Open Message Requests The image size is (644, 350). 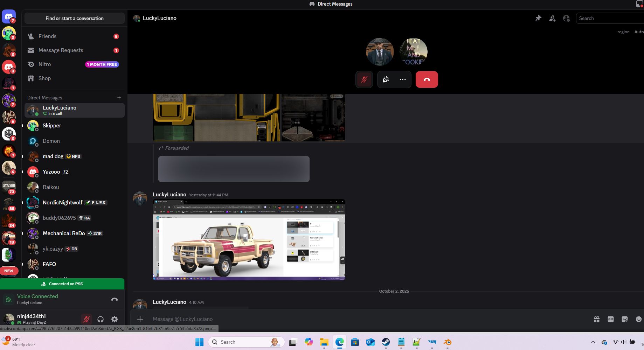(x=61, y=50)
